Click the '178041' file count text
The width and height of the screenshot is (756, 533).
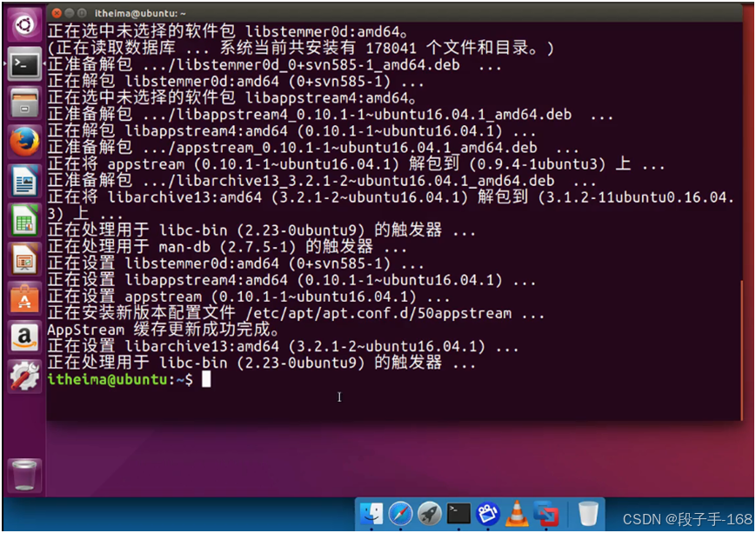tap(391, 48)
